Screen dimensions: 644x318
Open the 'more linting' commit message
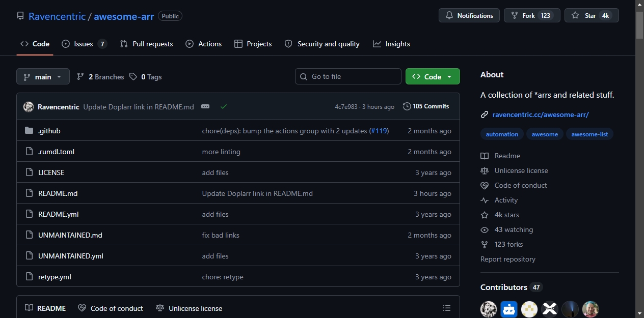coord(221,152)
